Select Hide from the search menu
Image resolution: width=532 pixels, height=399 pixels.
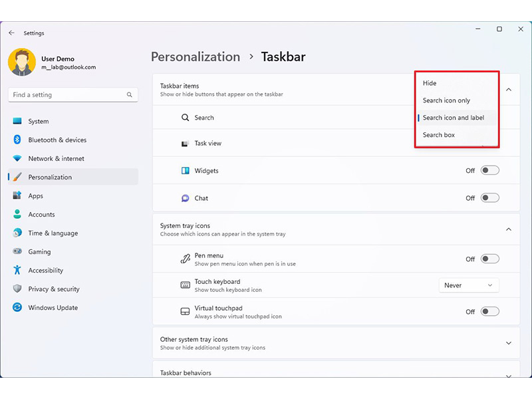[x=430, y=83]
